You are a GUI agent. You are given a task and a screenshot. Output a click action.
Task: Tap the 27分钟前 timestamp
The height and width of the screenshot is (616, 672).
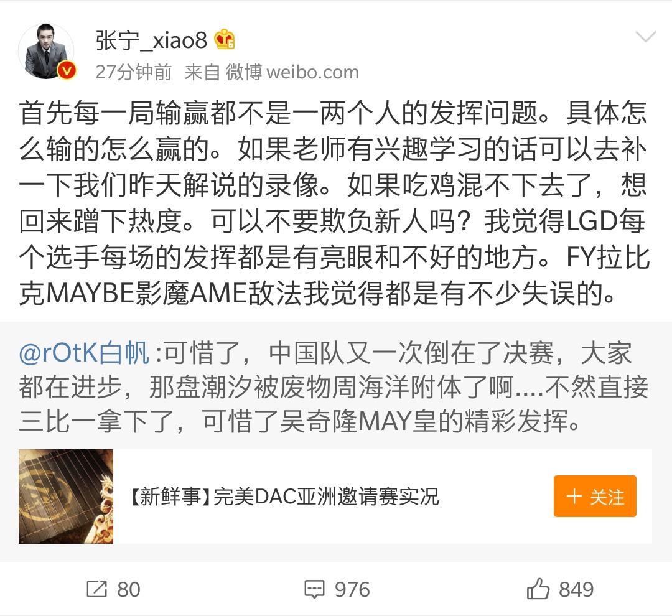tap(134, 72)
